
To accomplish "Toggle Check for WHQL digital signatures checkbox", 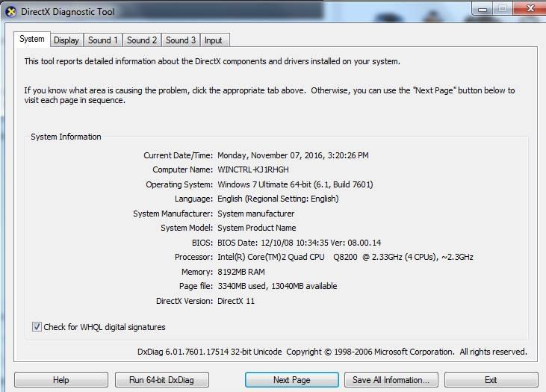I will point(37,326).
